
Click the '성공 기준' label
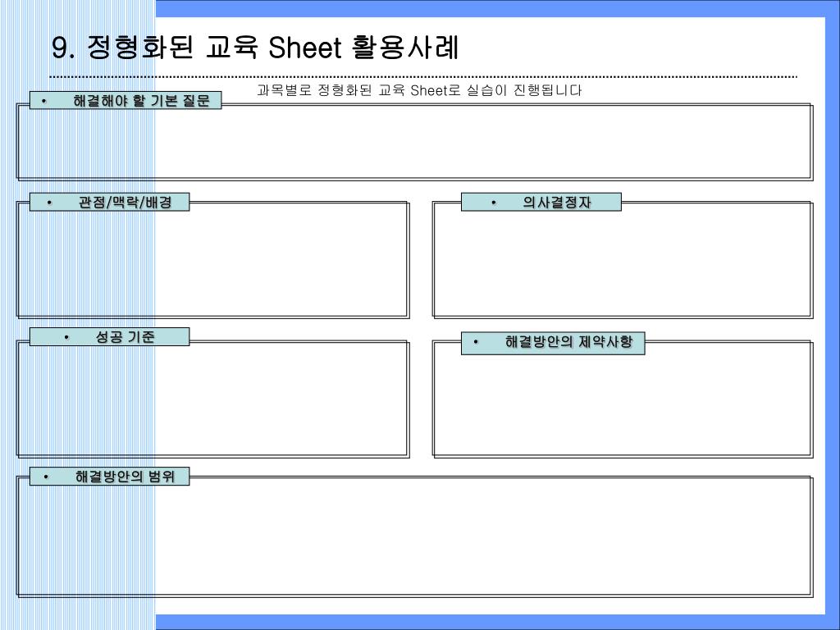pos(109,336)
